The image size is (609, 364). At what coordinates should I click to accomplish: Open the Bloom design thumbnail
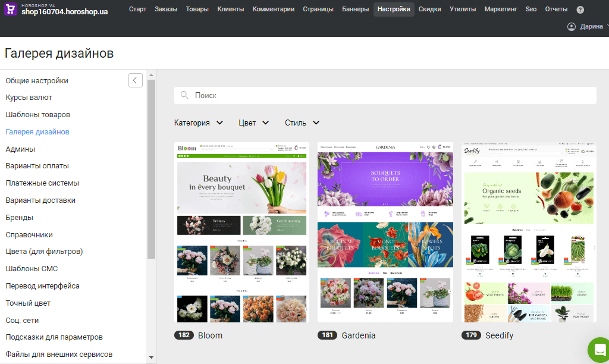[x=241, y=233]
